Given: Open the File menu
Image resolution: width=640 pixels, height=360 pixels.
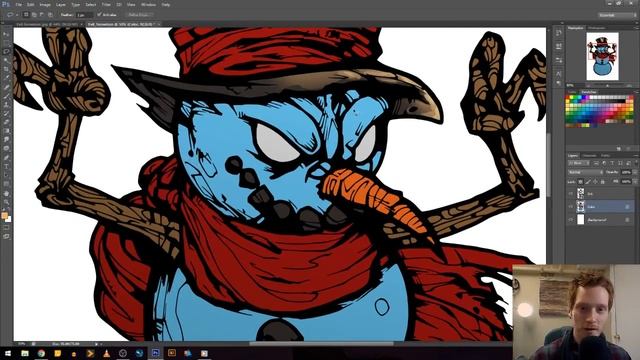Looking at the screenshot, I should [x=18, y=4].
